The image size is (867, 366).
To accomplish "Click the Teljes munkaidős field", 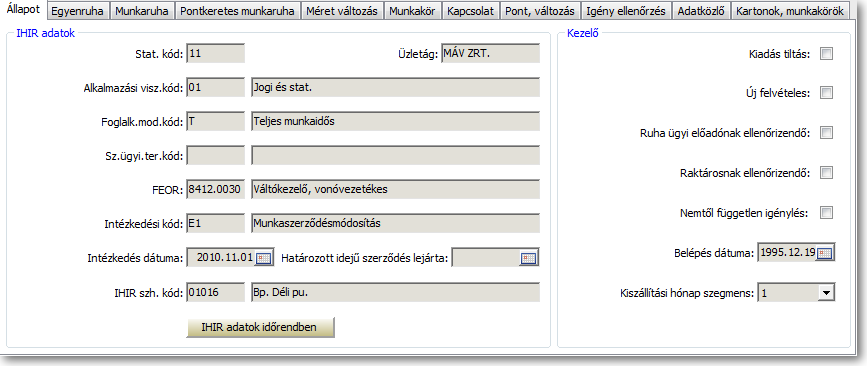I will 395,121.
